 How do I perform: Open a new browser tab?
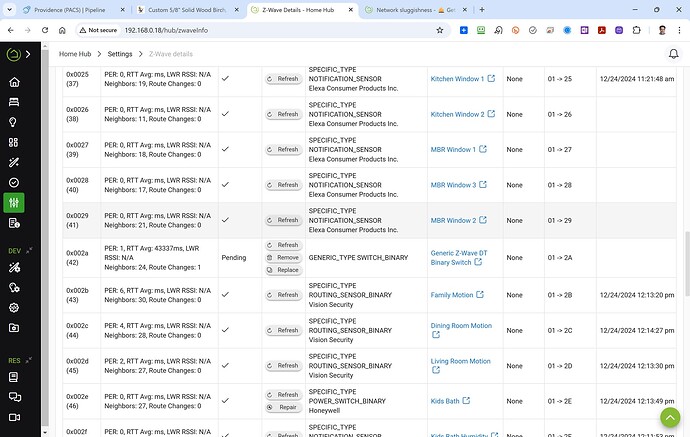pos(482,10)
